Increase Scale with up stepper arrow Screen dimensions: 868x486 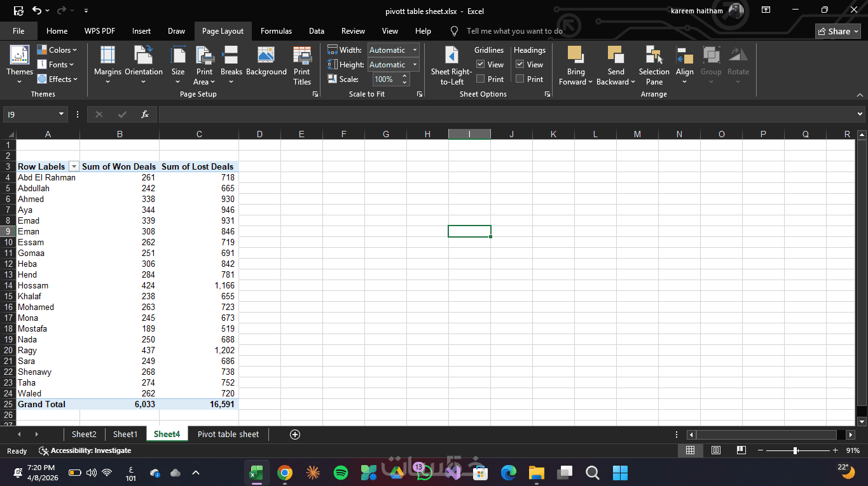(x=405, y=76)
